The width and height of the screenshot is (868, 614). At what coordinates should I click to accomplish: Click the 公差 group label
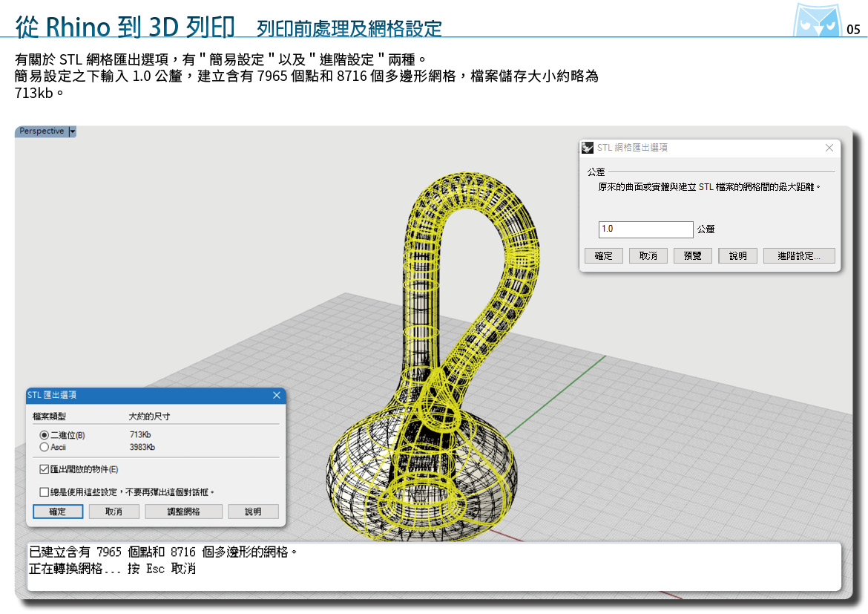point(596,172)
